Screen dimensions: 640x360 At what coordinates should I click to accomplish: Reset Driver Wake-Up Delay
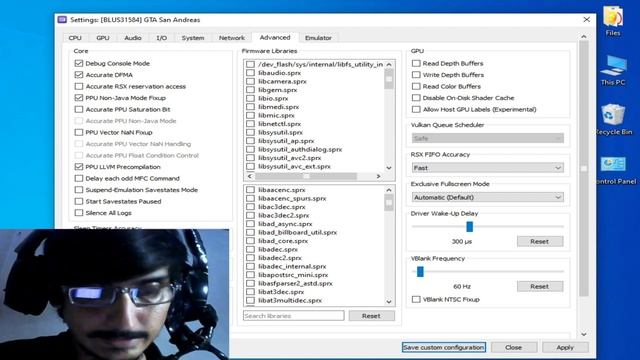(540, 242)
